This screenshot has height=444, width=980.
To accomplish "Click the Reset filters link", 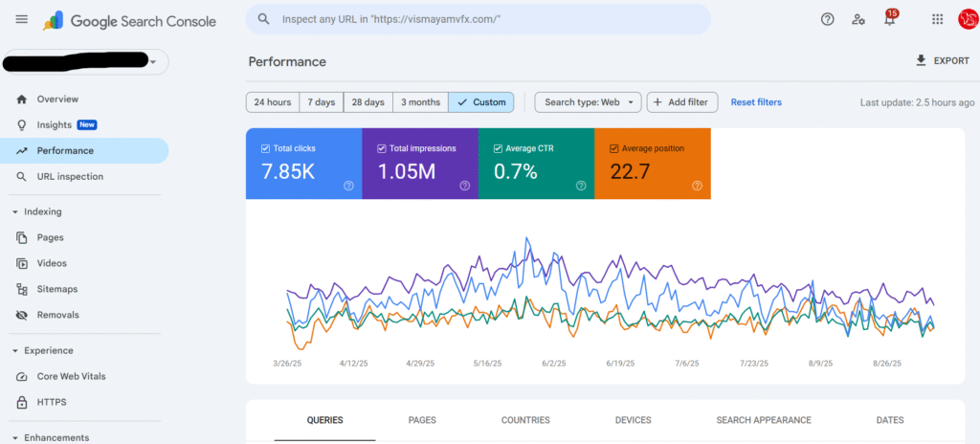I will [x=756, y=102].
